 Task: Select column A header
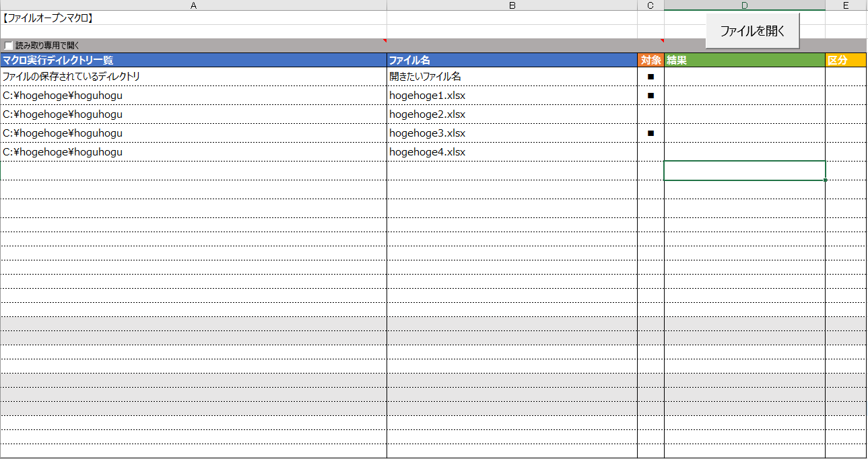click(x=193, y=5)
